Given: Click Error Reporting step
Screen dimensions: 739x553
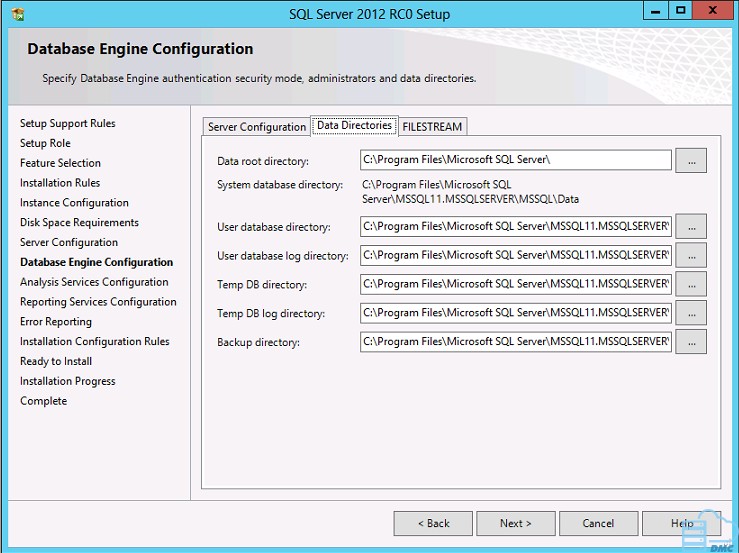Looking at the screenshot, I should [56, 322].
